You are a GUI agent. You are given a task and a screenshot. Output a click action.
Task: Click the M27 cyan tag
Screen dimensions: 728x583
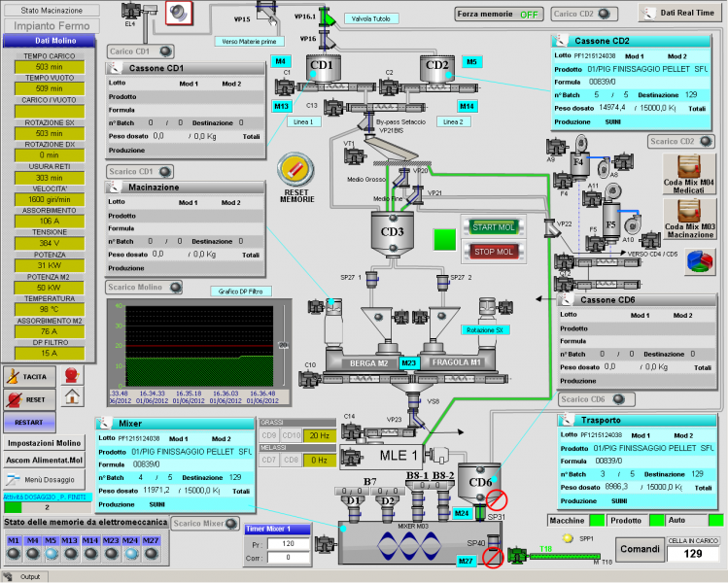(466, 561)
